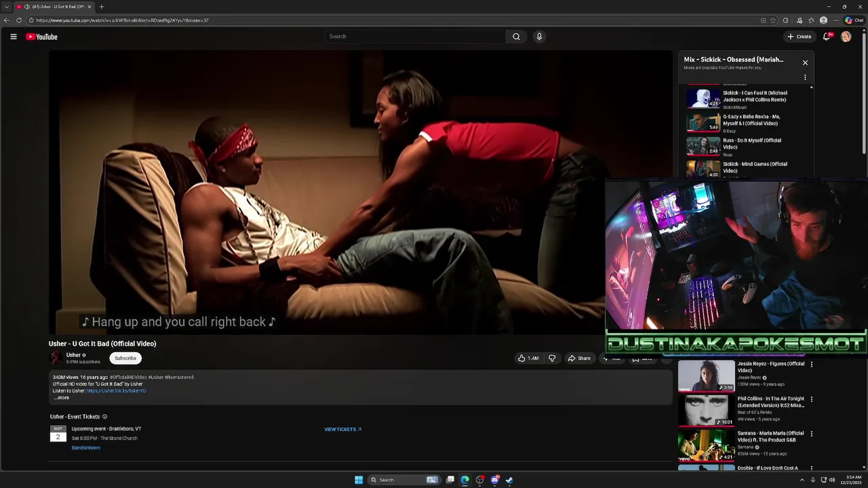This screenshot has width=868, height=488.
Task: Open Mix playlist three-dot options
Action: tap(805, 77)
